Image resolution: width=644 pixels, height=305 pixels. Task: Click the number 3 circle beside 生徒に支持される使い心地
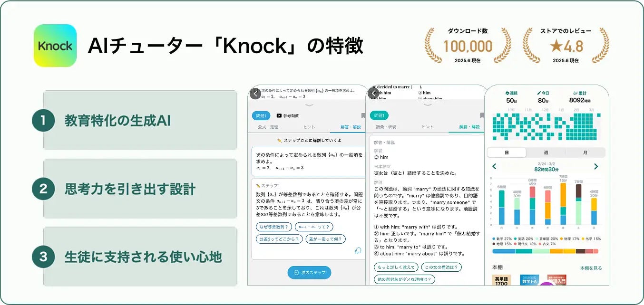tap(43, 257)
